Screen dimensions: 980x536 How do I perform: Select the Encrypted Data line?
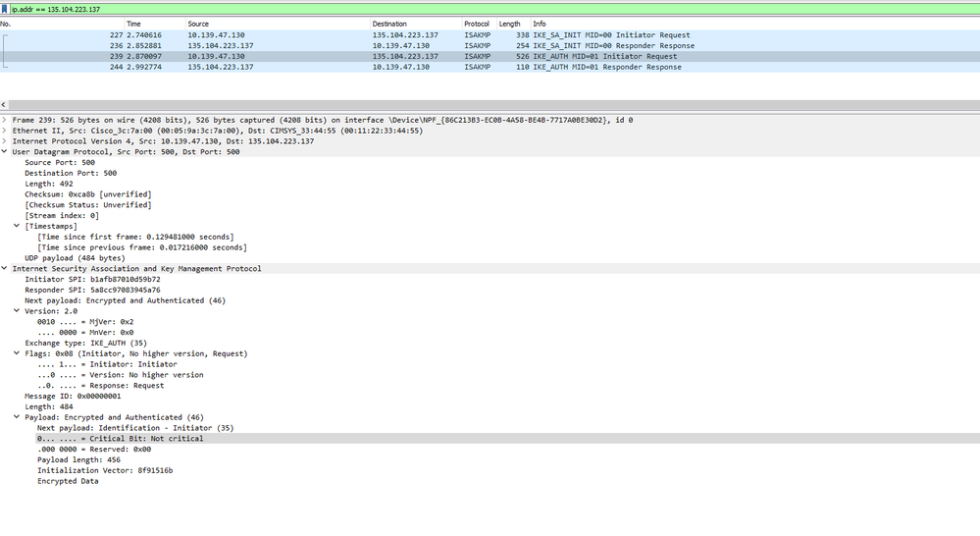point(68,481)
